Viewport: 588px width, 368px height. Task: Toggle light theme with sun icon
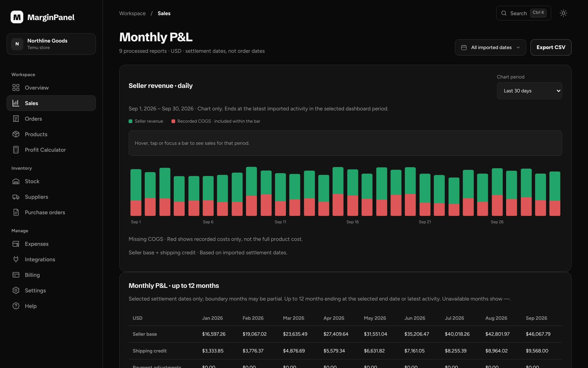coord(563,13)
